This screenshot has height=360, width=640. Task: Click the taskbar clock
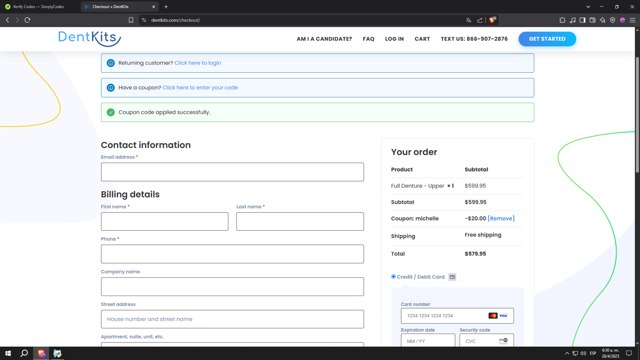(610, 353)
